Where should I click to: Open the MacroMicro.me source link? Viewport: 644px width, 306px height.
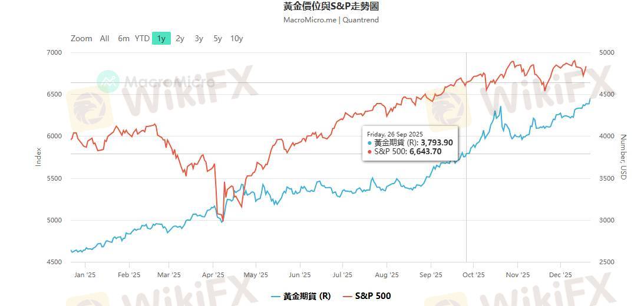pyautogui.click(x=309, y=19)
